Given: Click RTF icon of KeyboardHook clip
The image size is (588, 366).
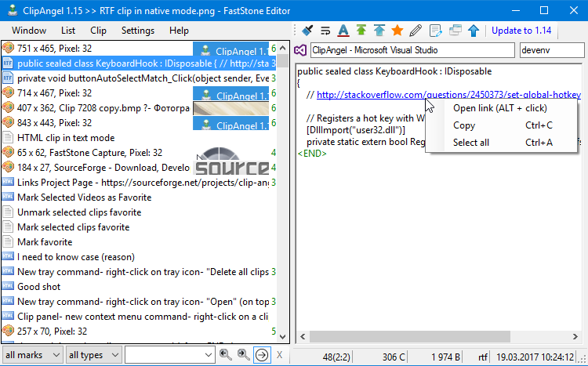Looking at the screenshot, I should pyautogui.click(x=8, y=63).
